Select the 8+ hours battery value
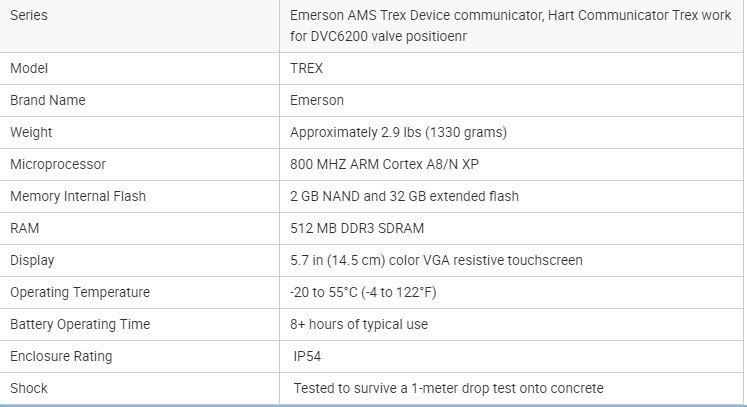The width and height of the screenshot is (747, 407). [x=359, y=324]
